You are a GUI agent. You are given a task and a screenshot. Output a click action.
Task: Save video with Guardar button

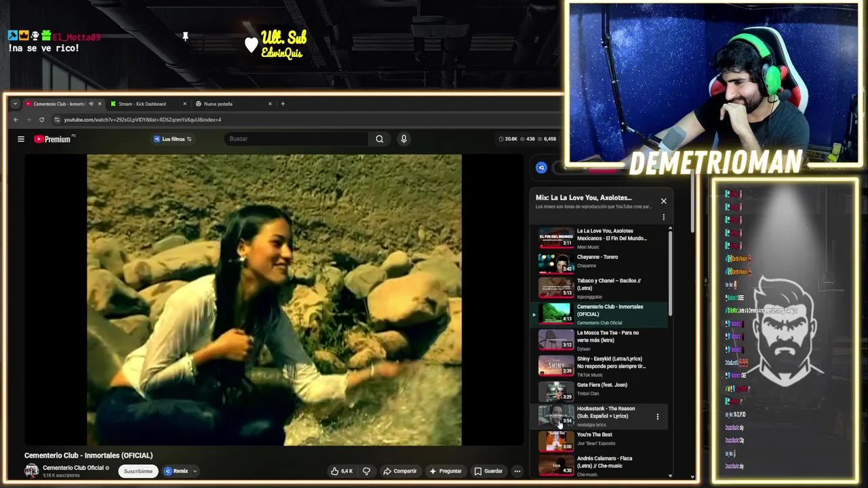pyautogui.click(x=488, y=471)
